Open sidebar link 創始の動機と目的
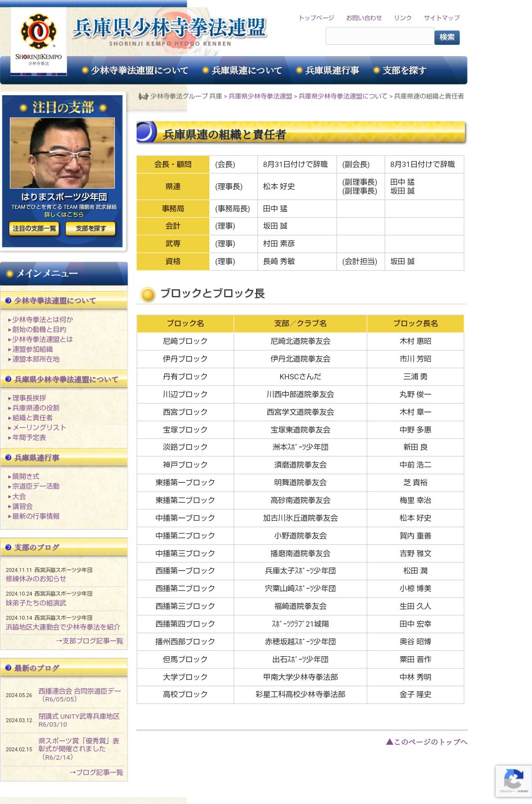The image size is (532, 804). coord(39,330)
